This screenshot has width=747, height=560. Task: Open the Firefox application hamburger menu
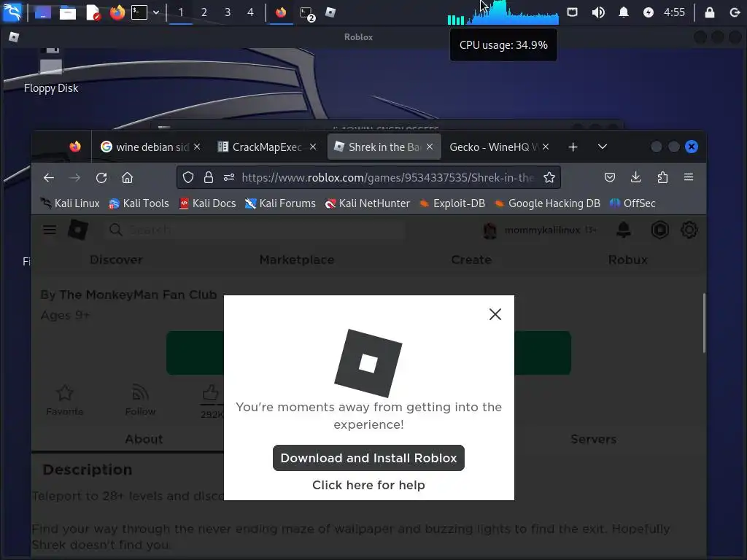tap(689, 178)
